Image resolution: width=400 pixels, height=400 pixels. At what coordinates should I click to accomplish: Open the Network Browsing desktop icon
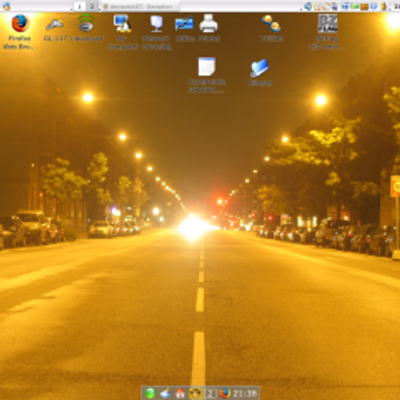tap(156, 24)
